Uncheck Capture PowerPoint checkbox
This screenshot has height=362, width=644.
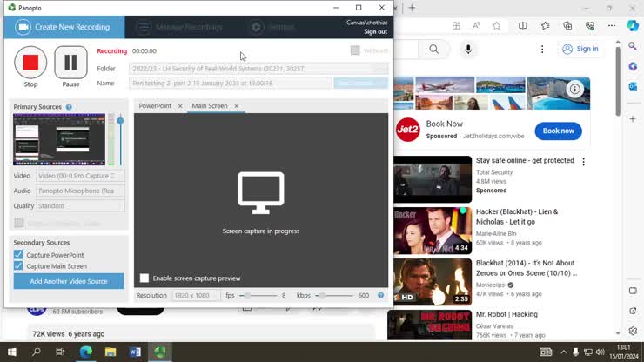click(x=18, y=255)
